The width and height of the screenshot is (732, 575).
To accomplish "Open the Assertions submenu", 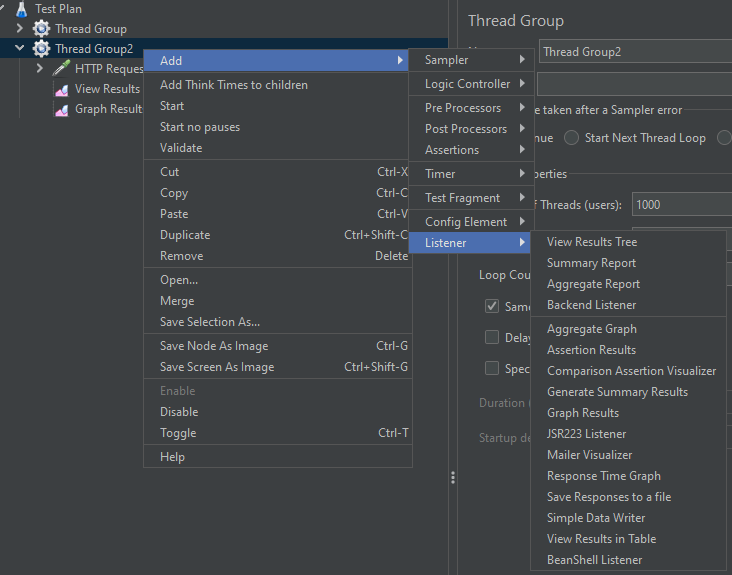I will tap(471, 150).
